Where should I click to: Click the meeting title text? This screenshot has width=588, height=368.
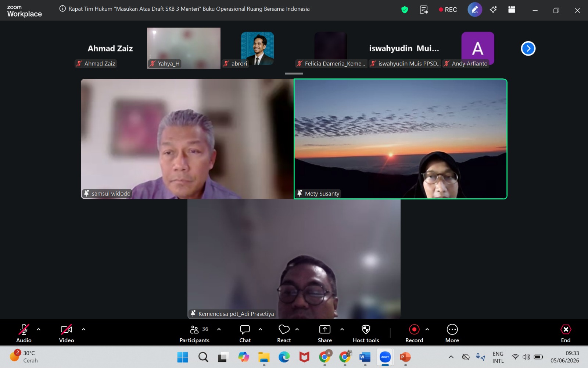coord(189,9)
